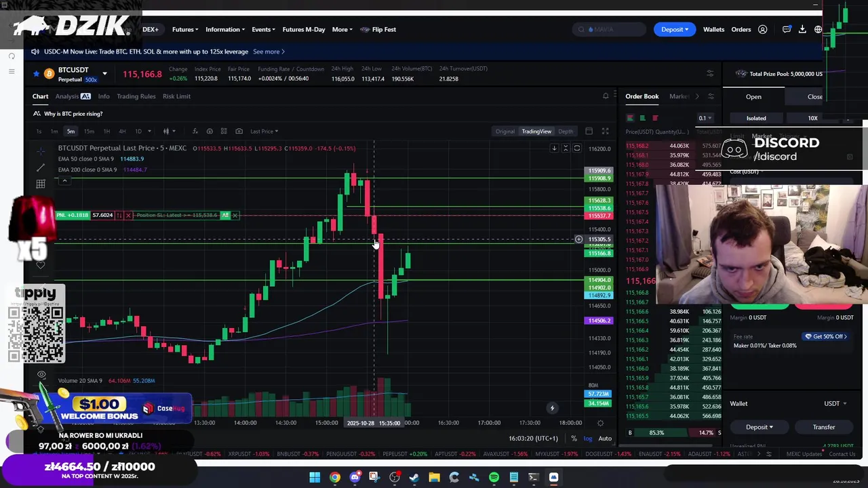Close the PNL position line

tap(128, 216)
